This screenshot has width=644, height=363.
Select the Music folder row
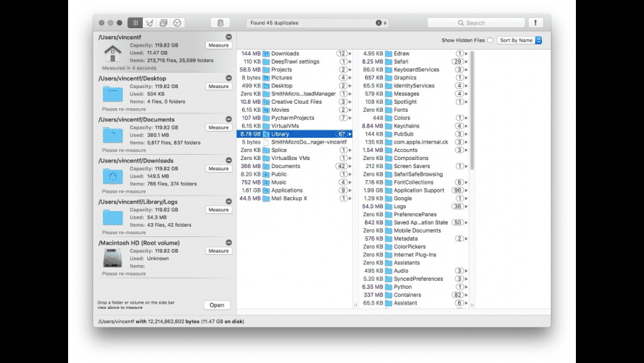(x=295, y=182)
